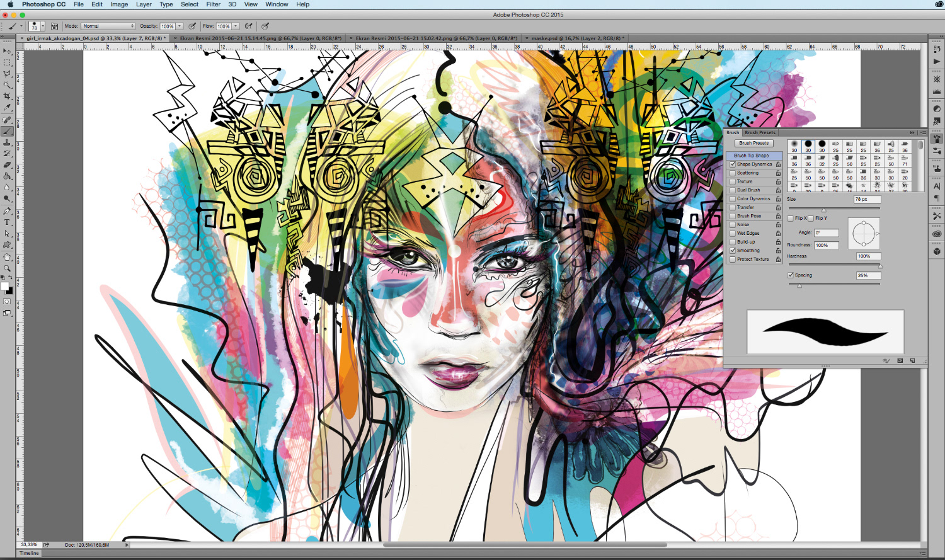Select the Burn tool
Screen dimensions: 945x560
click(8, 199)
